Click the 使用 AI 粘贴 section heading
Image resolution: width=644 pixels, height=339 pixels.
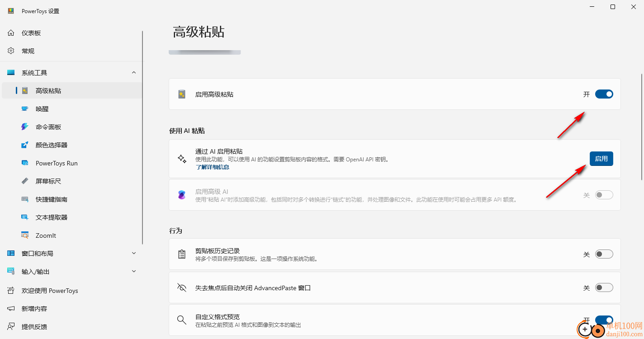coord(187,131)
